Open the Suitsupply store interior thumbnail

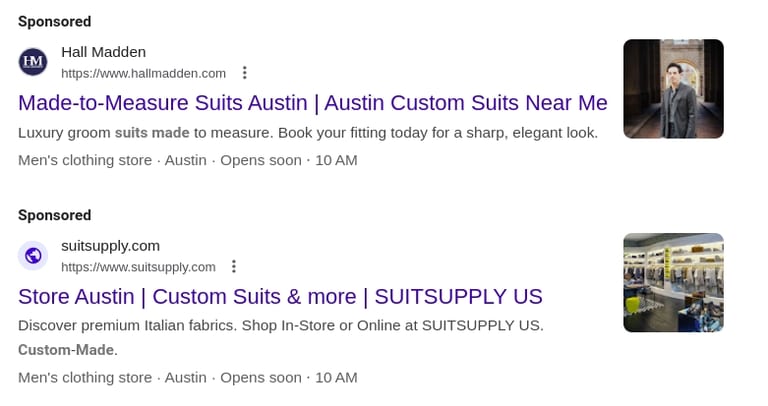coord(673,283)
